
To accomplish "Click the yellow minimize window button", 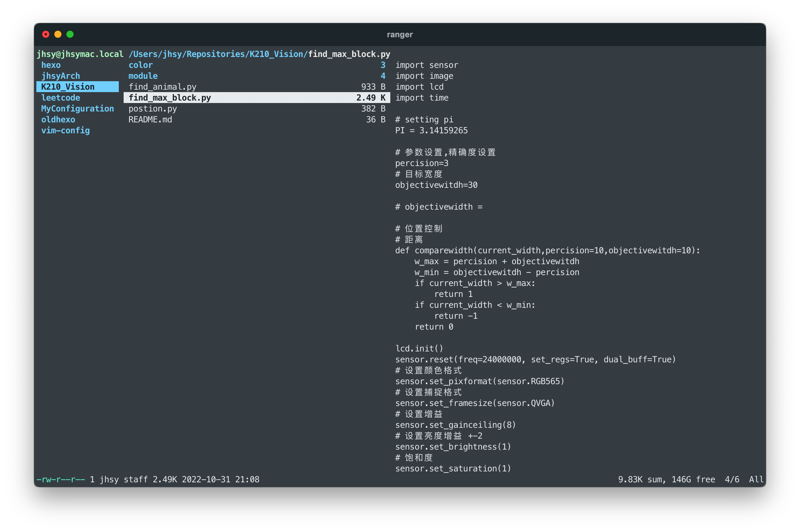I will [58, 34].
